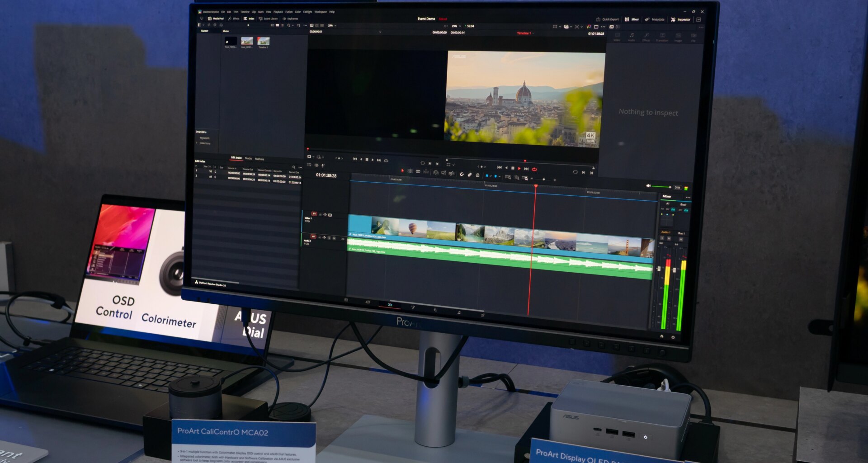Activate the Trim Edit Mode tool
This screenshot has height=463, width=868.
click(x=410, y=171)
